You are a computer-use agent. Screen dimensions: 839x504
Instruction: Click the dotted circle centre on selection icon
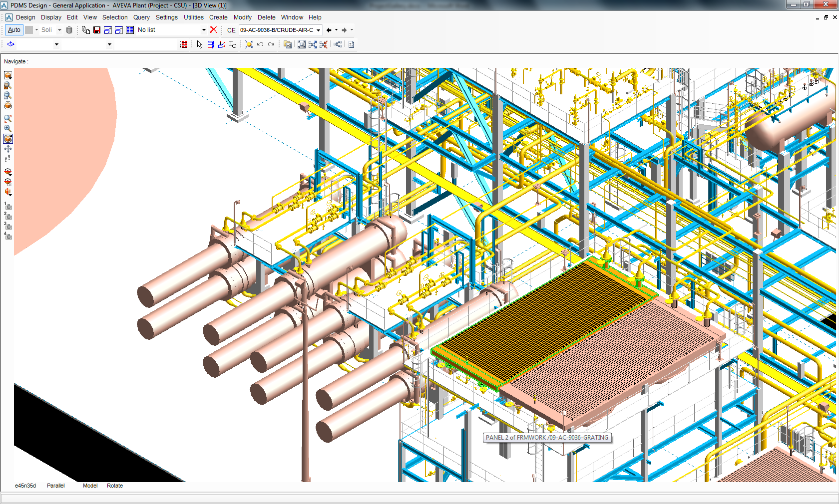[7, 105]
